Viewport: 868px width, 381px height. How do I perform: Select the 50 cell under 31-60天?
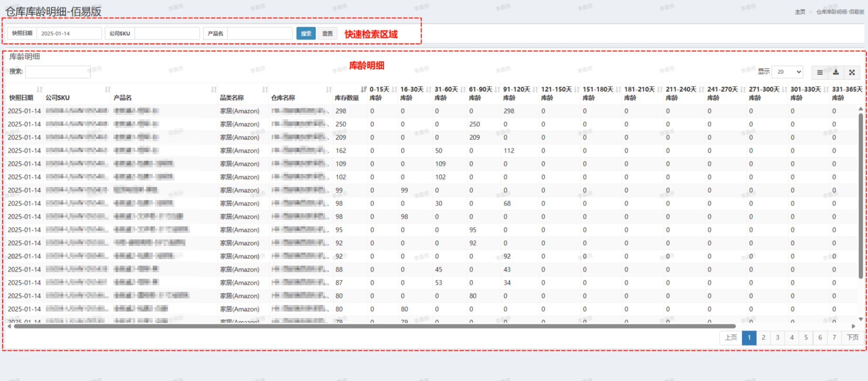click(439, 150)
